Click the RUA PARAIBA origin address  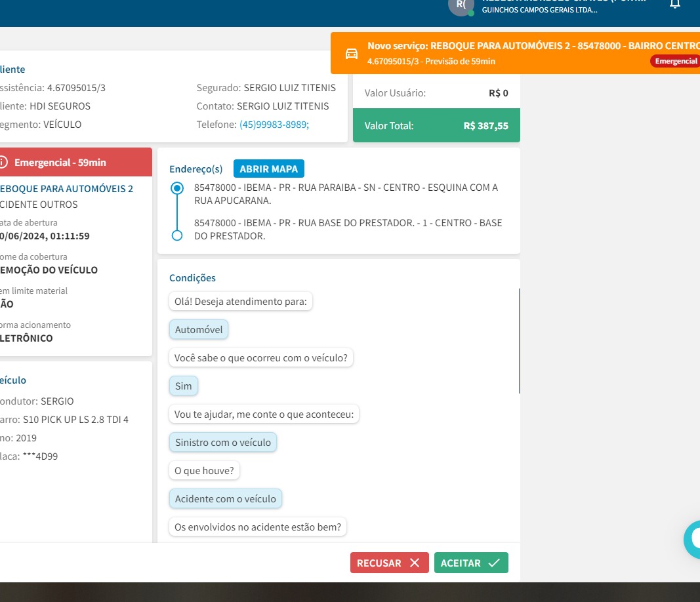tap(346, 194)
